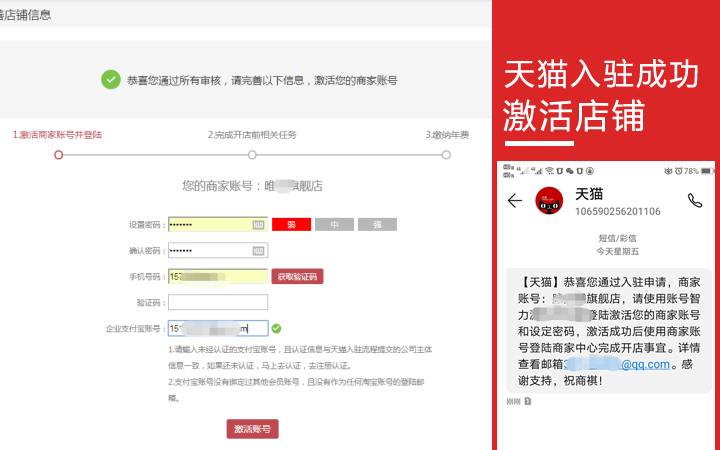Click the note starting 1.请输入未经认证的支付宝账号
The width and height of the screenshot is (720, 450).
pyautogui.click(x=300, y=358)
